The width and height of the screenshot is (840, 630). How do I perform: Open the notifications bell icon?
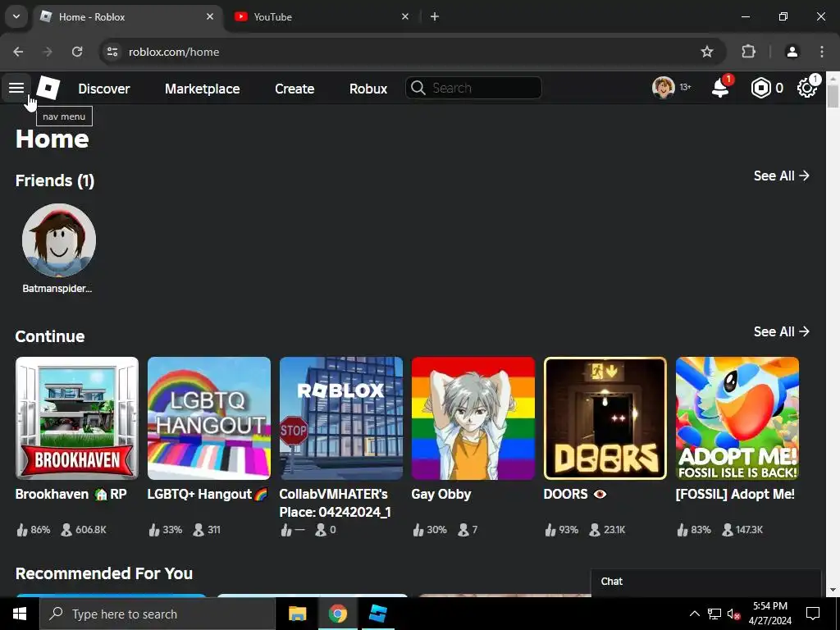pos(720,88)
